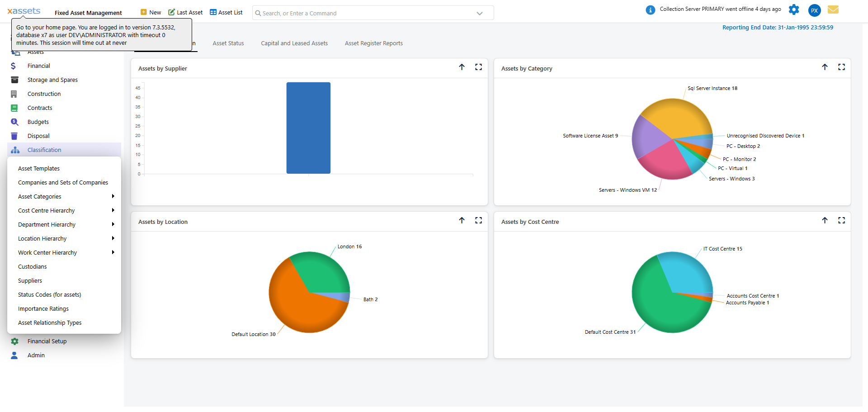Viewport: 868px width, 412px height.
Task: Click the Reporting End Date link
Action: (x=777, y=27)
